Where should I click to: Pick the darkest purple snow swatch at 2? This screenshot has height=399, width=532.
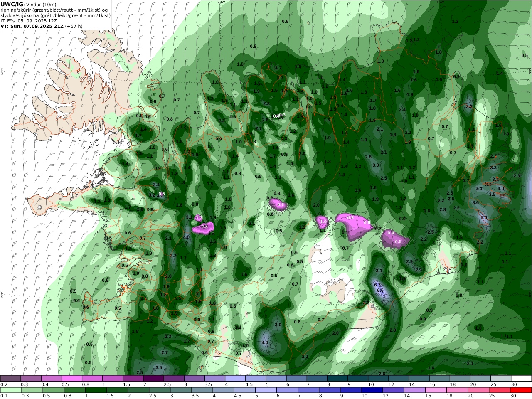point(153,379)
